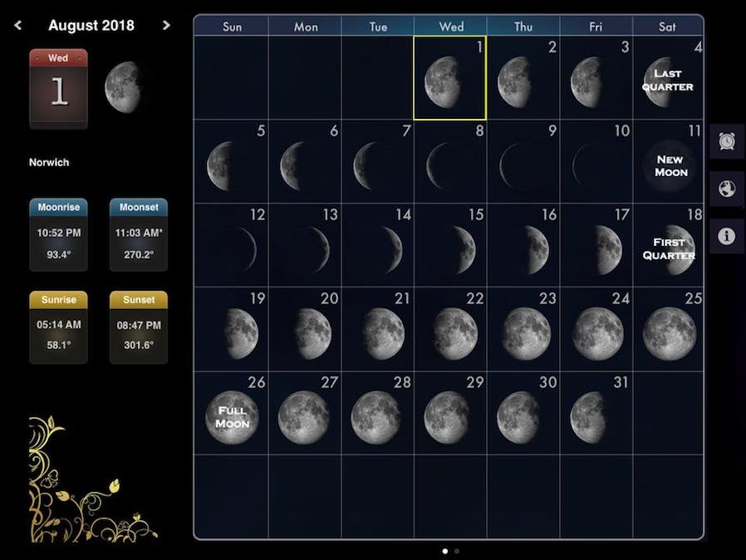Switch to the second page dot

[456, 551]
